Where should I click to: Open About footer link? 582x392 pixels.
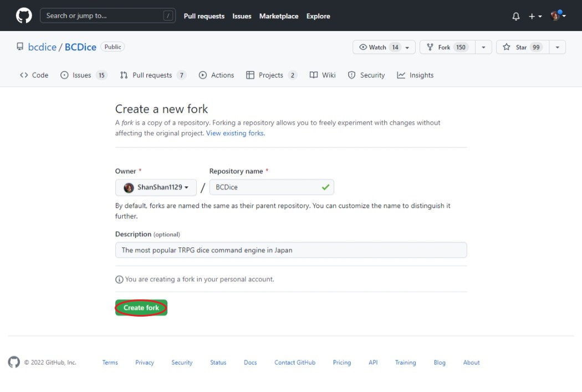pyautogui.click(x=471, y=362)
